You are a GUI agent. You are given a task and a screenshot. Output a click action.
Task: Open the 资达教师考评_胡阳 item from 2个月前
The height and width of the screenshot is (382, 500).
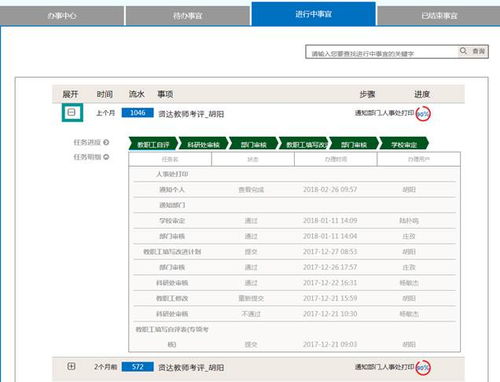tap(191, 368)
